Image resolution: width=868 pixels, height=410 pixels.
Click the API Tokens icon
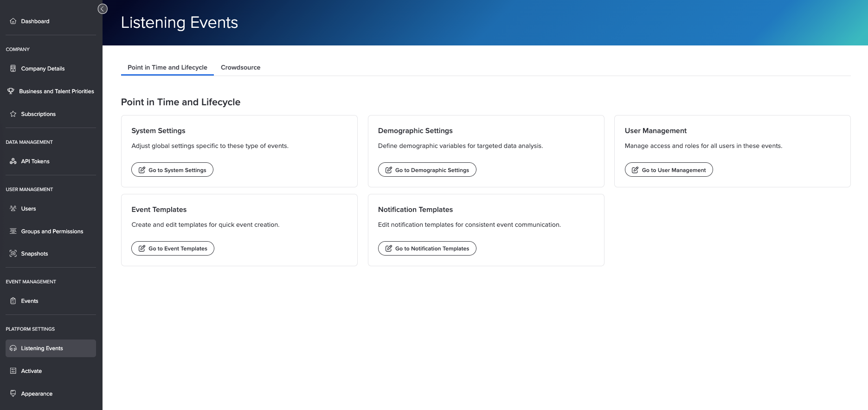[13, 161]
